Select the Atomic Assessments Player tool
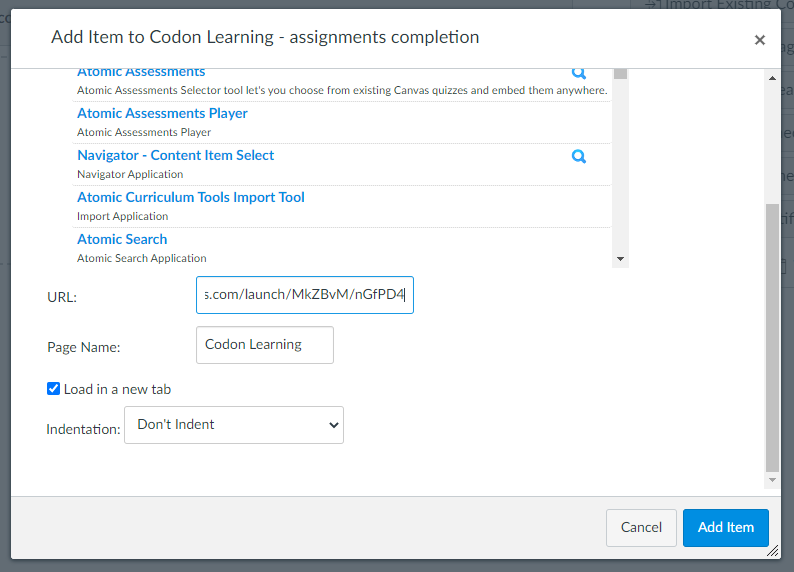This screenshot has width=794, height=572. tap(162, 113)
